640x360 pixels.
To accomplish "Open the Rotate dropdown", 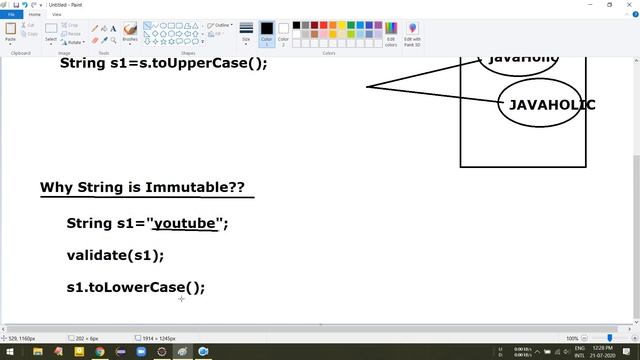I will point(73,42).
